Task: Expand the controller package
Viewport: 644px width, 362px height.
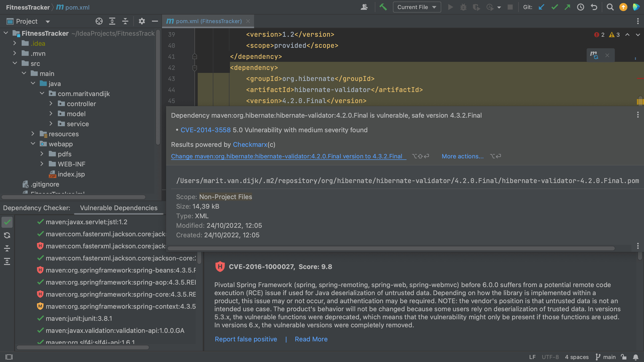Action: point(51,104)
